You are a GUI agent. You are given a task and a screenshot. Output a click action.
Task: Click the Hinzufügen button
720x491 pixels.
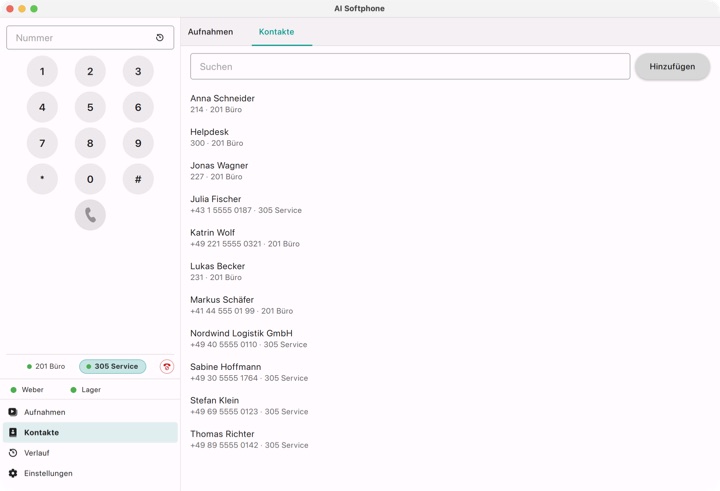coord(672,67)
